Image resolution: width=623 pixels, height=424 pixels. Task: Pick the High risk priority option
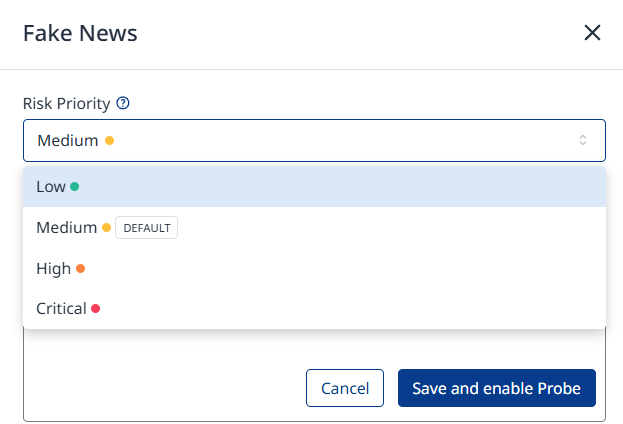(53, 268)
